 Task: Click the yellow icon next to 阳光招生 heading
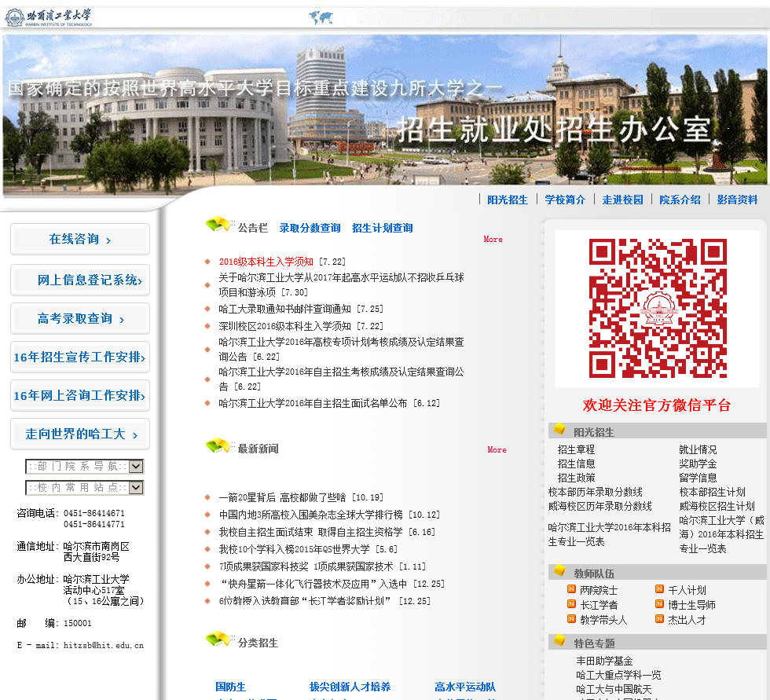click(x=559, y=430)
